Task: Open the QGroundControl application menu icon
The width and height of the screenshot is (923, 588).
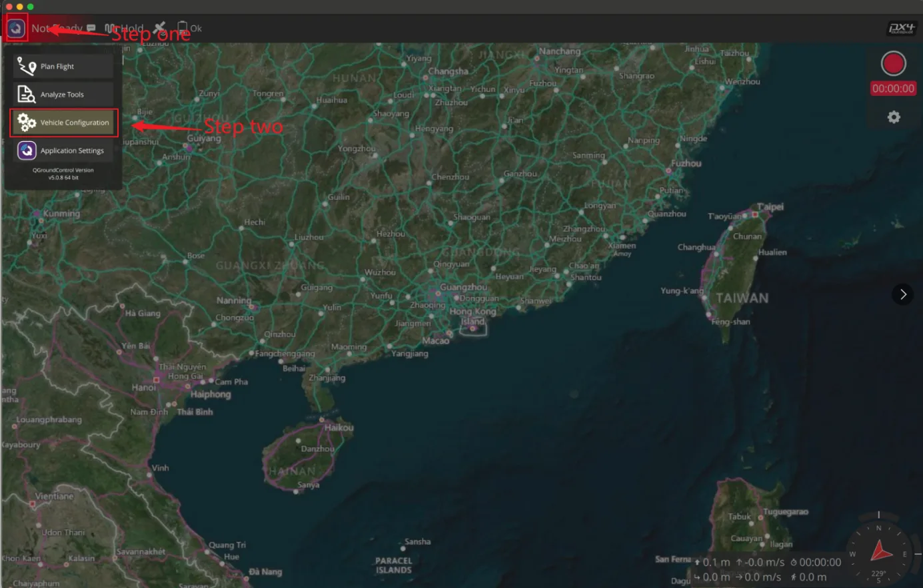Action: [17, 28]
